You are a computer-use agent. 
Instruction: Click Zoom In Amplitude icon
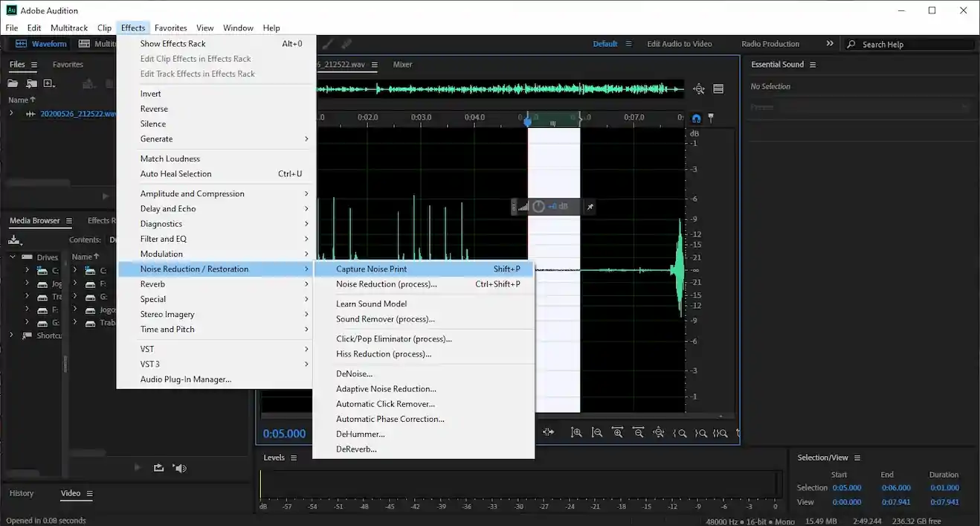(x=576, y=432)
